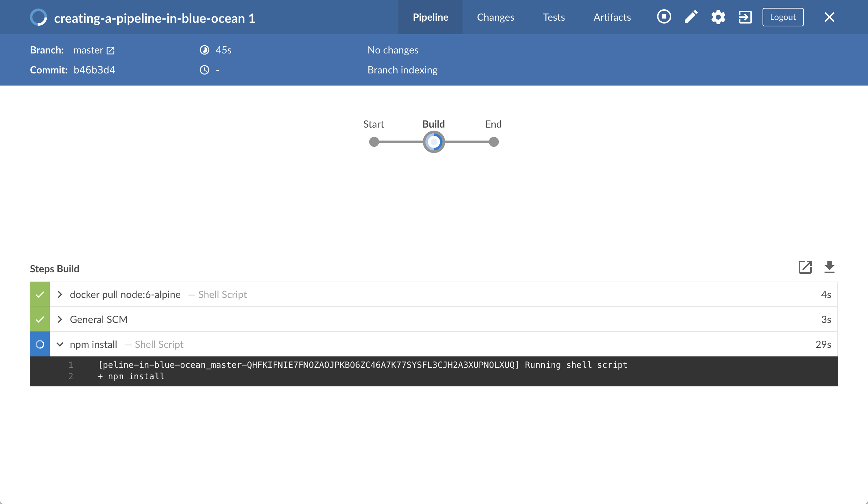The image size is (868, 504).
Task: Click the sign out/exit icon
Action: point(745,17)
